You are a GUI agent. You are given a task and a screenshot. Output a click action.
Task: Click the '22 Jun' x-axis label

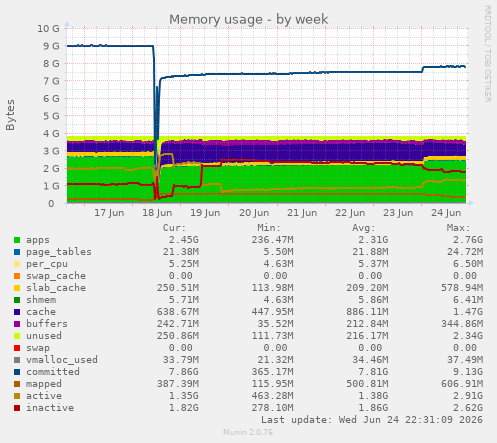tap(350, 213)
